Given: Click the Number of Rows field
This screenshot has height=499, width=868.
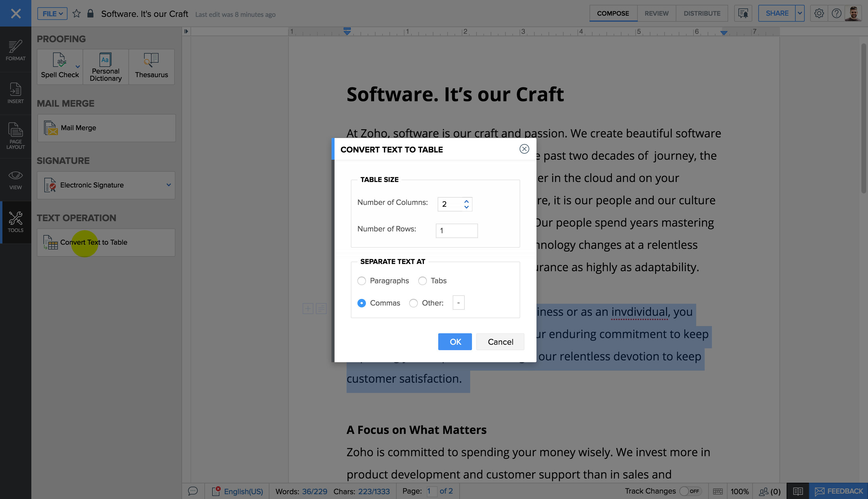Looking at the screenshot, I should point(456,231).
